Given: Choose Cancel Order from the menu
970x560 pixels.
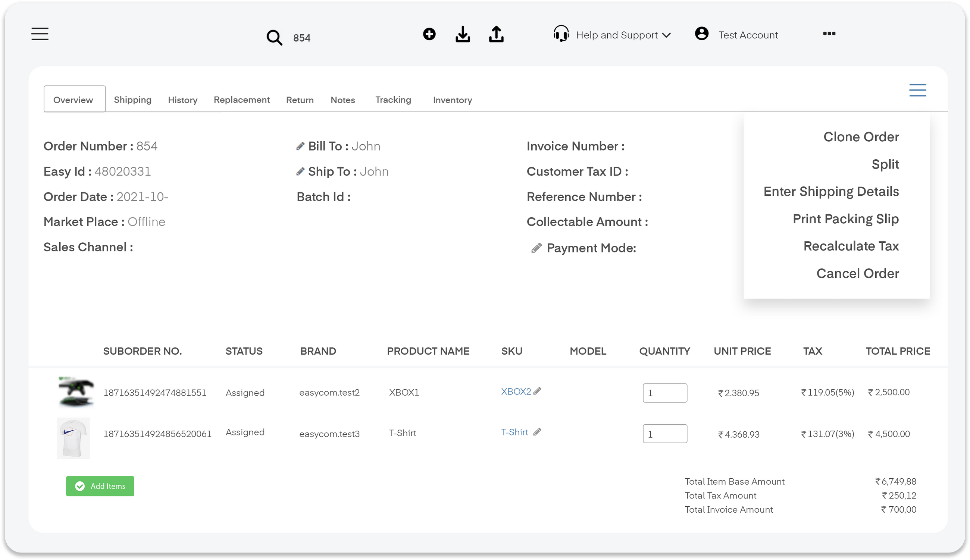Looking at the screenshot, I should point(858,273).
